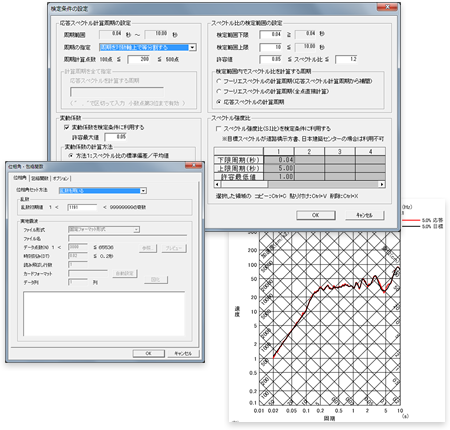Click the スペクトル比 upper bound field 1.2
450x430 pixels.
[346, 59]
